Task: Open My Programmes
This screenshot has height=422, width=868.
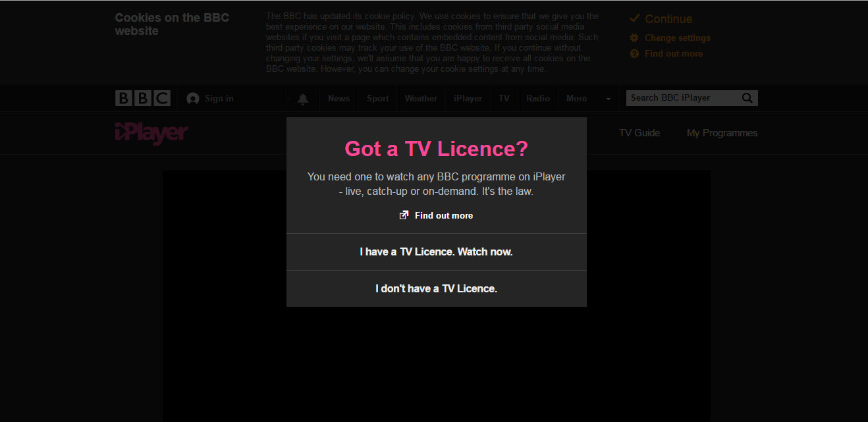Action: coord(722,133)
